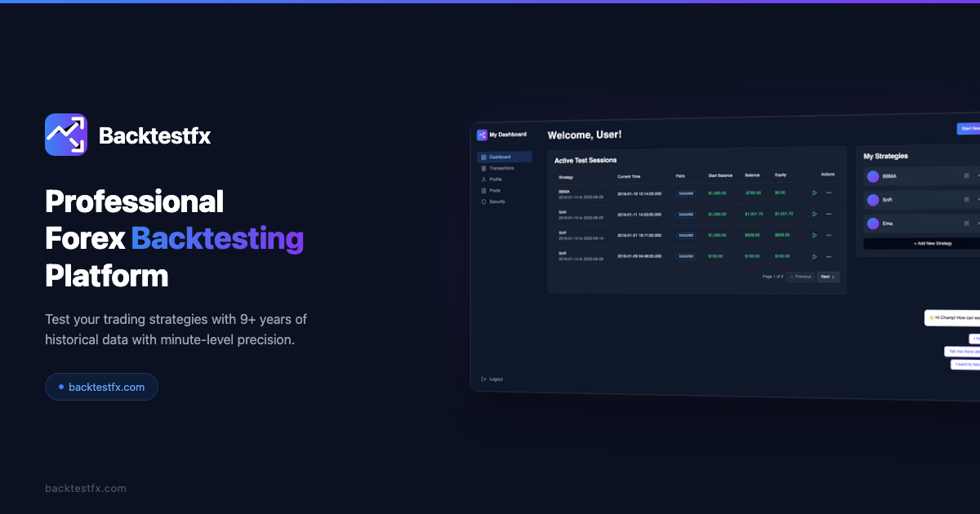This screenshot has height=514, width=980.
Task: Click the 'Strategy' column header
Action: (x=566, y=176)
